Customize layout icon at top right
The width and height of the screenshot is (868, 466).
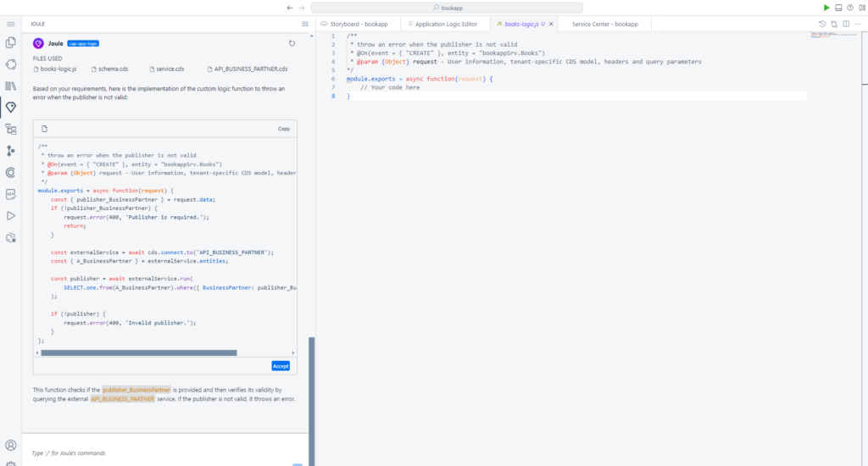pyautogui.click(x=862, y=8)
